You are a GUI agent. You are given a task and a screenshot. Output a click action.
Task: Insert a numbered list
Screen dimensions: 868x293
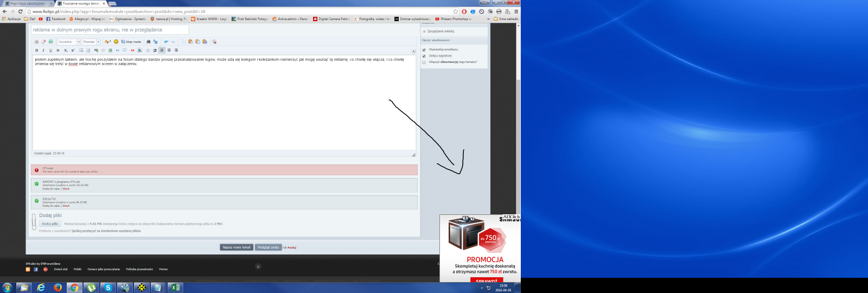click(x=88, y=50)
